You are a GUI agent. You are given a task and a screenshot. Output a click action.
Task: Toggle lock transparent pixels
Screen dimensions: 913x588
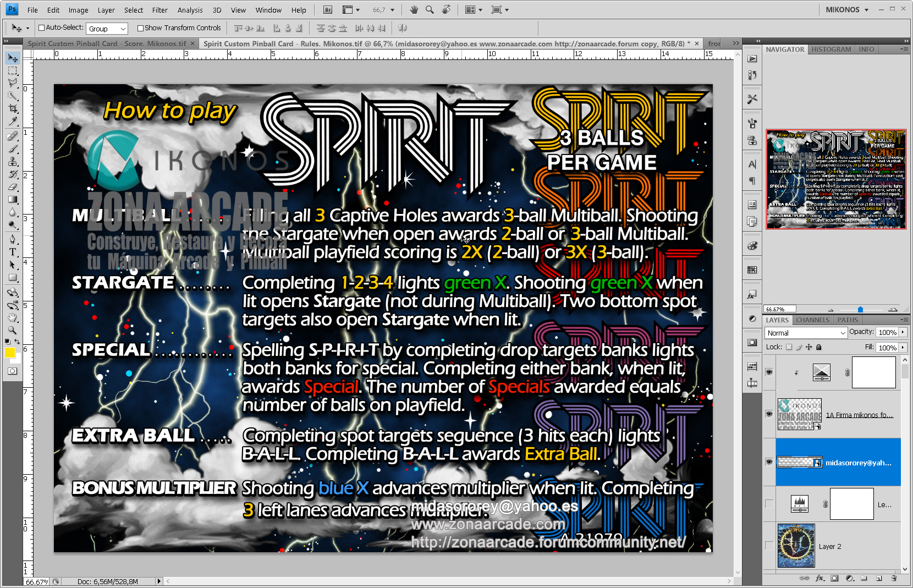[x=789, y=347]
